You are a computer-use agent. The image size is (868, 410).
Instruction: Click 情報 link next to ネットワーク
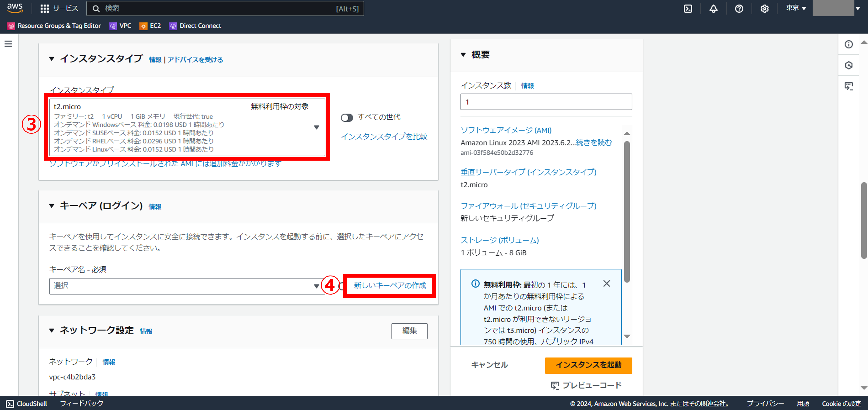click(x=109, y=362)
